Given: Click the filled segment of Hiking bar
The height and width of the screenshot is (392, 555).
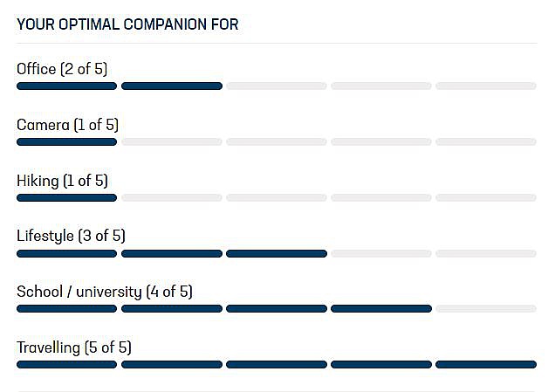Looking at the screenshot, I should click(x=66, y=197).
